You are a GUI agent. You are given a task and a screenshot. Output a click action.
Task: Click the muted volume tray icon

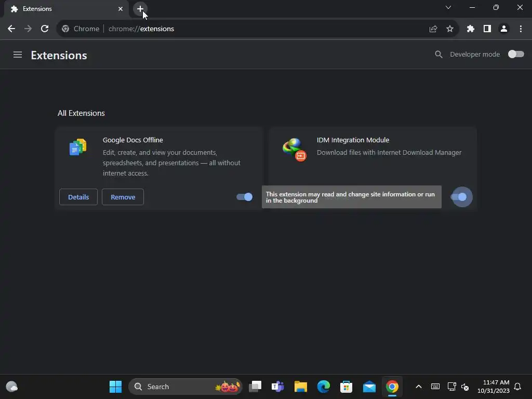pos(465,387)
